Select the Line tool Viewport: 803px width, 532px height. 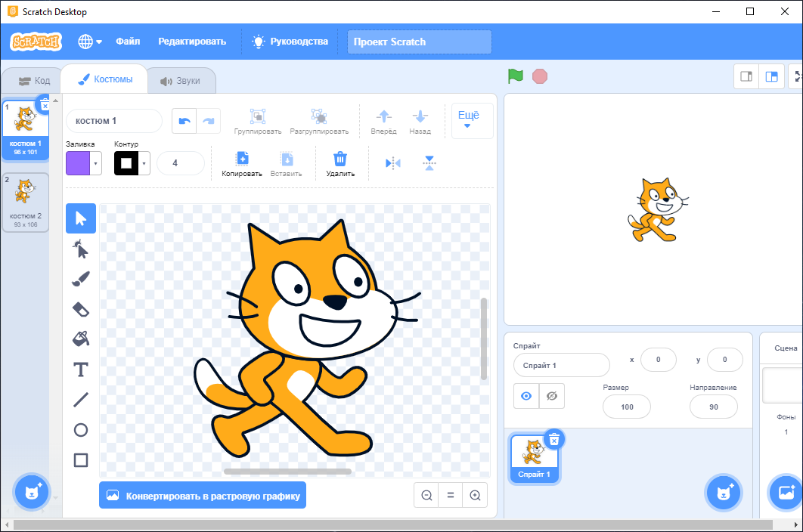point(81,400)
